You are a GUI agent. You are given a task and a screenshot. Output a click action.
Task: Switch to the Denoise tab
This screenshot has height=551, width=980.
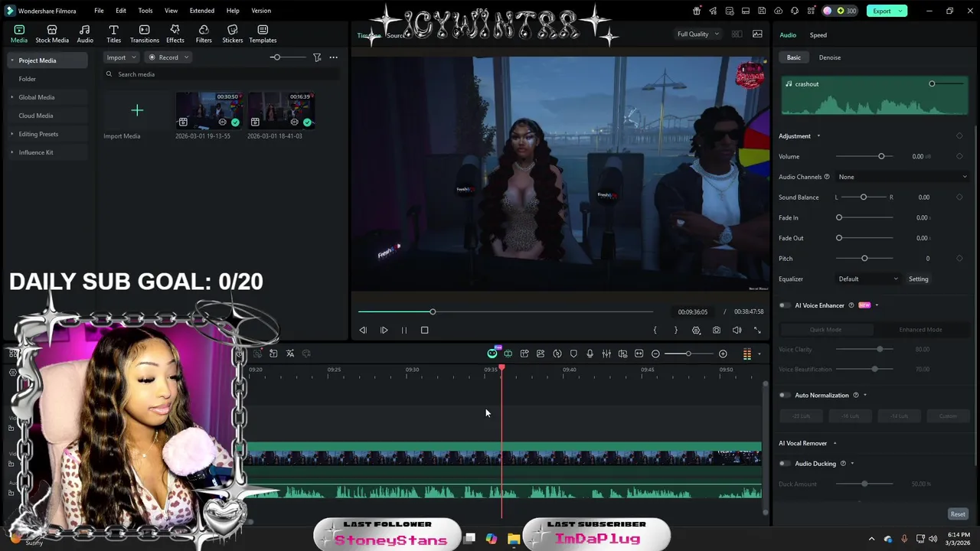pos(830,57)
